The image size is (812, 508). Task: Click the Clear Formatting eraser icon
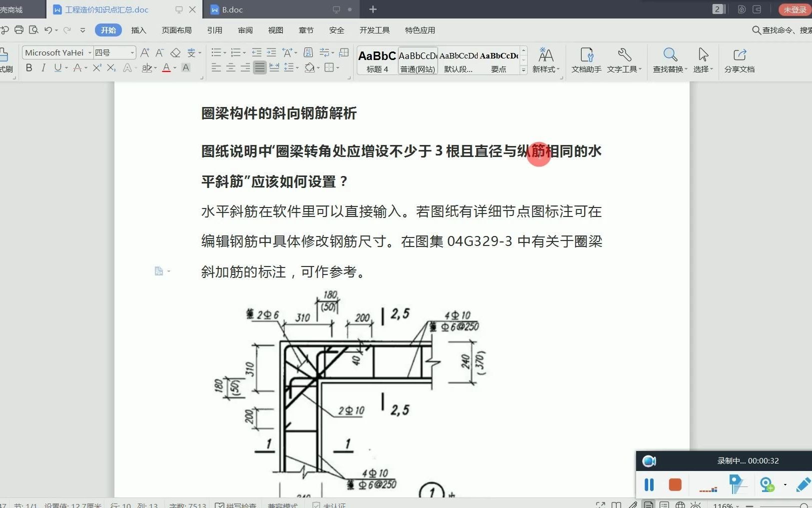click(175, 52)
